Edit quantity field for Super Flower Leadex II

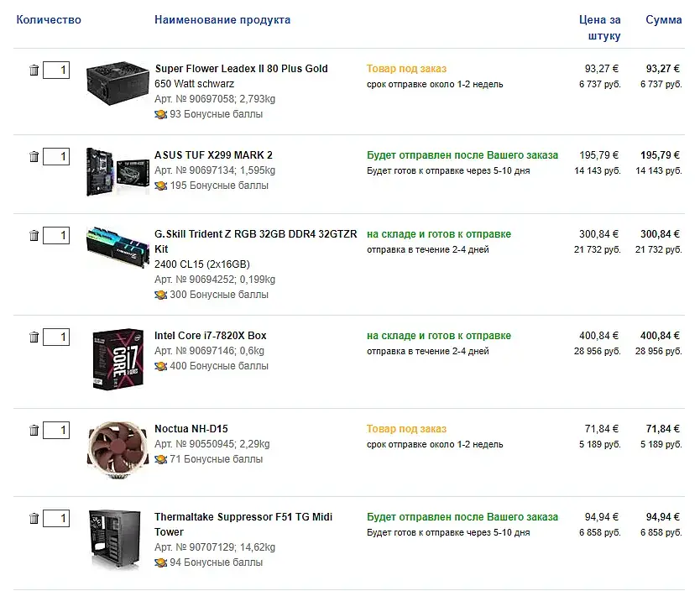pos(56,71)
